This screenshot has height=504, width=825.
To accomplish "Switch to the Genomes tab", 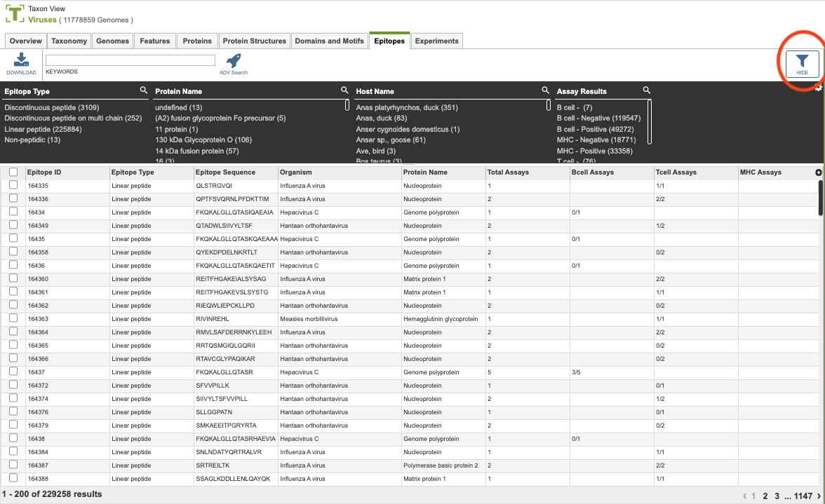I will [x=112, y=41].
